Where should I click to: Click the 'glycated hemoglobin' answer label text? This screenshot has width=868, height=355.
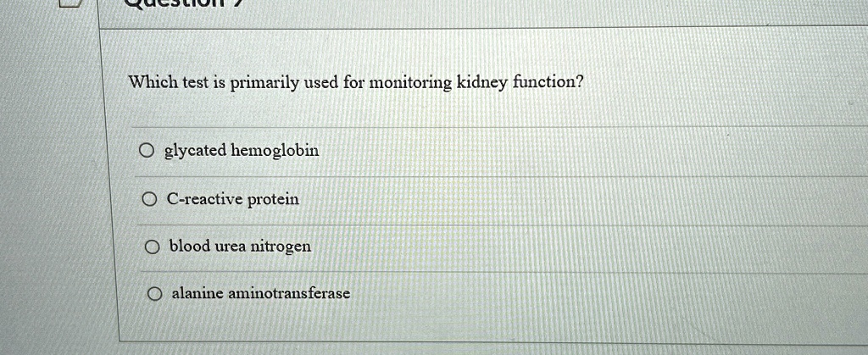(242, 151)
